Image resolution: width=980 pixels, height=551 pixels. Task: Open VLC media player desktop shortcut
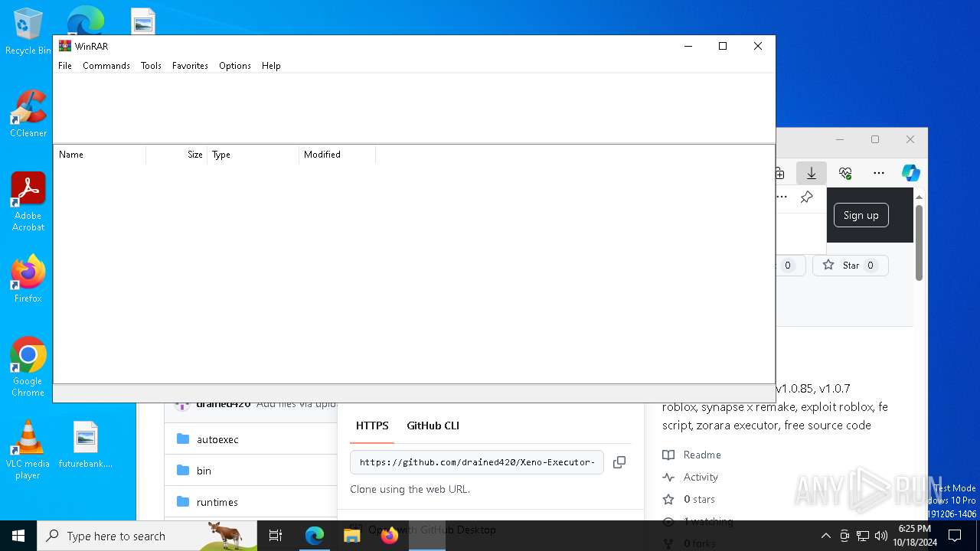pos(28,450)
